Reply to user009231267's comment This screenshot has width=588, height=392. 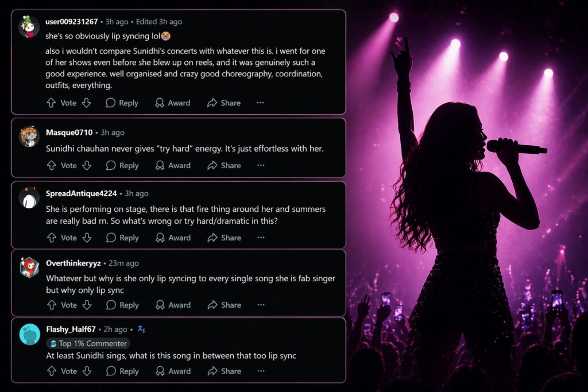122,103
